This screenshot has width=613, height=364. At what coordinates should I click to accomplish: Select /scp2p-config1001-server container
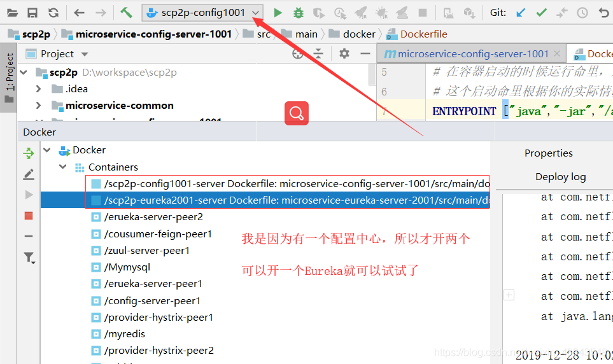point(290,184)
